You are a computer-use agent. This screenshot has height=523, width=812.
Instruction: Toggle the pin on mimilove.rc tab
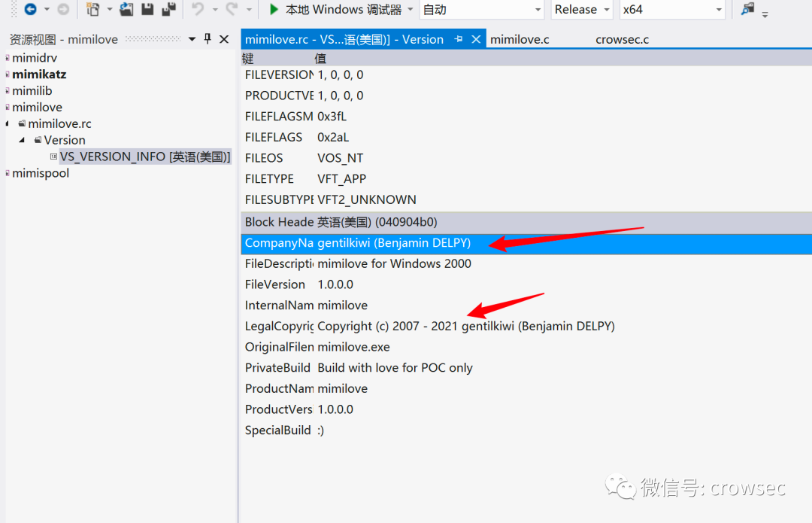[459, 39]
